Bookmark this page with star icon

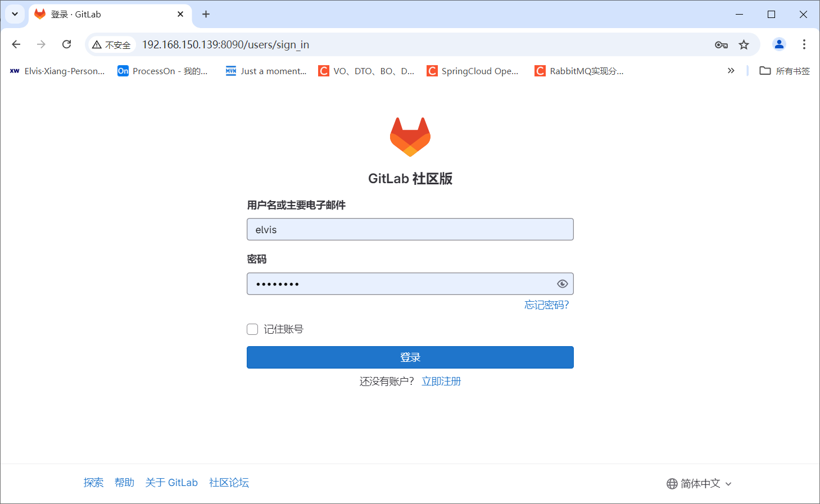[x=744, y=45]
